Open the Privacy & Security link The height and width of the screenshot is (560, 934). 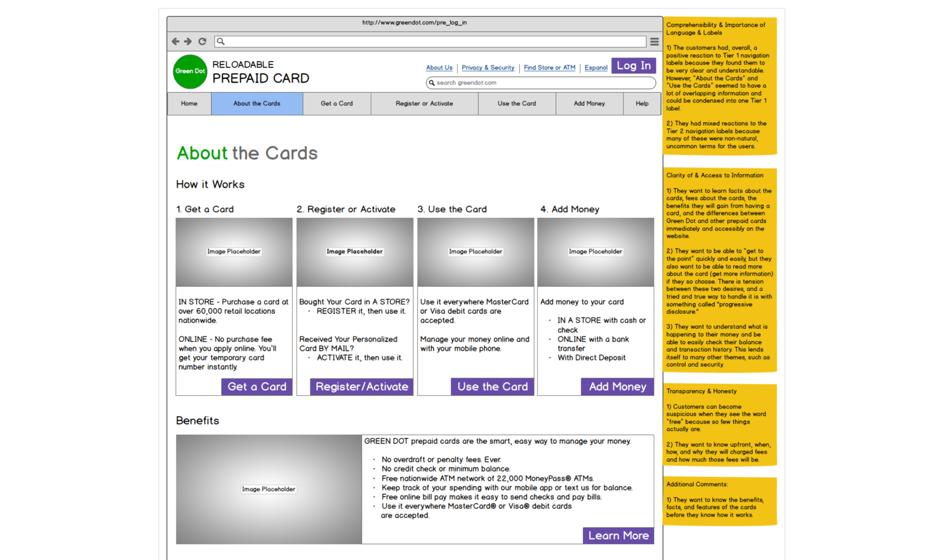click(488, 67)
